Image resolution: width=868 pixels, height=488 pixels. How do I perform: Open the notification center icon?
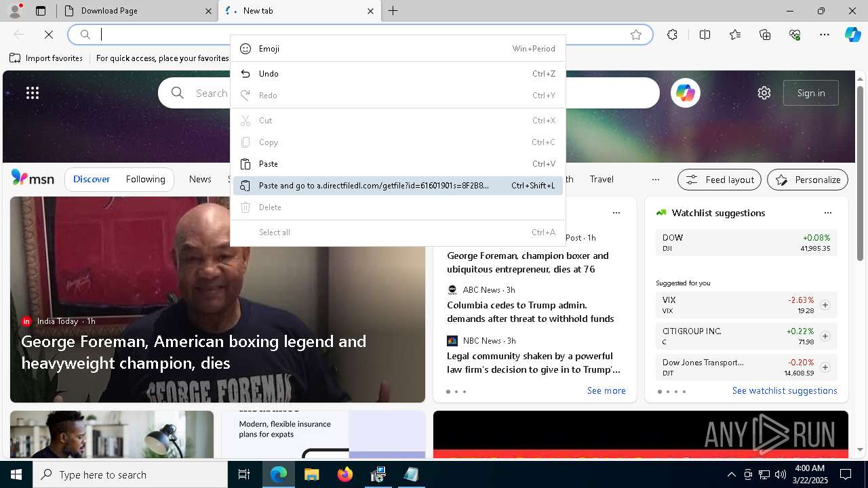click(x=846, y=474)
